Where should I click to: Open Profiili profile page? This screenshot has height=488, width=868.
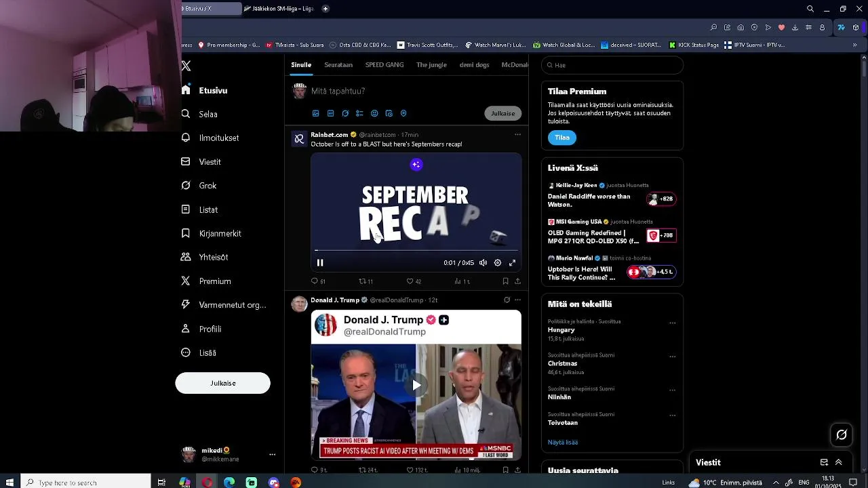[201, 329]
